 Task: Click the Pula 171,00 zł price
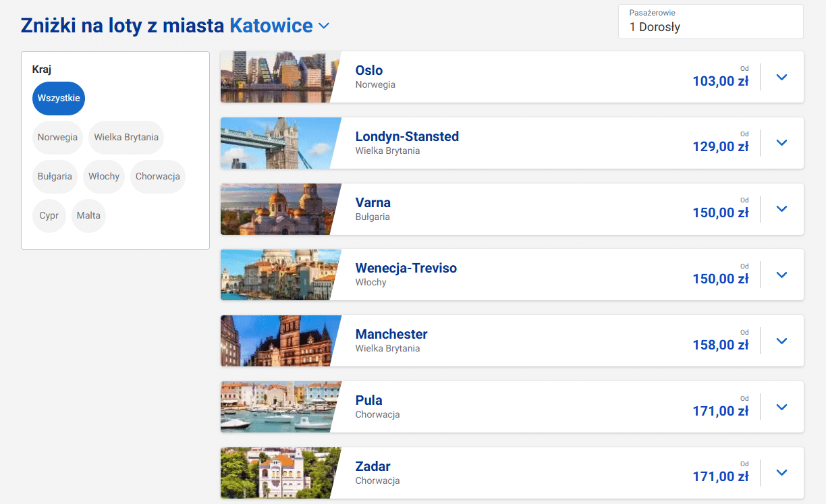(720, 410)
